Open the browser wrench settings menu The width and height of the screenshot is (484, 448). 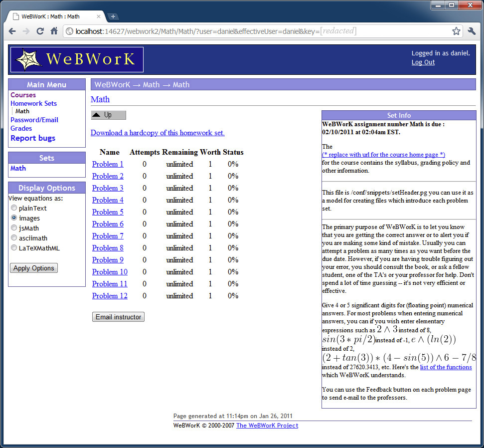[472, 31]
